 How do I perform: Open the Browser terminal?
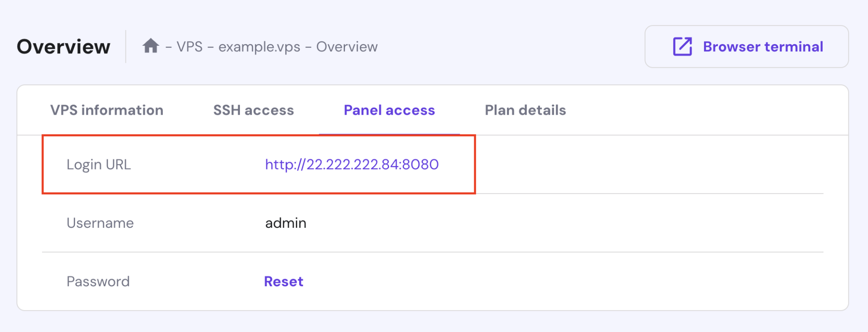[747, 47]
